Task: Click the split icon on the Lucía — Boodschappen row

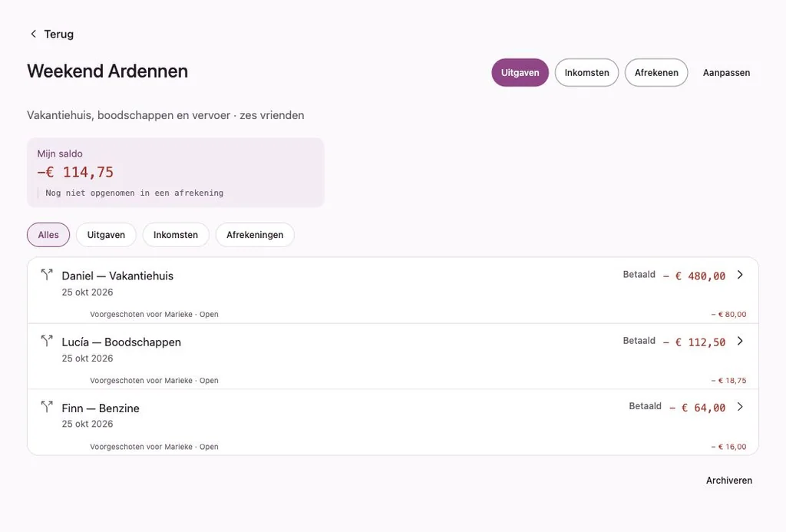Action: [x=47, y=340]
